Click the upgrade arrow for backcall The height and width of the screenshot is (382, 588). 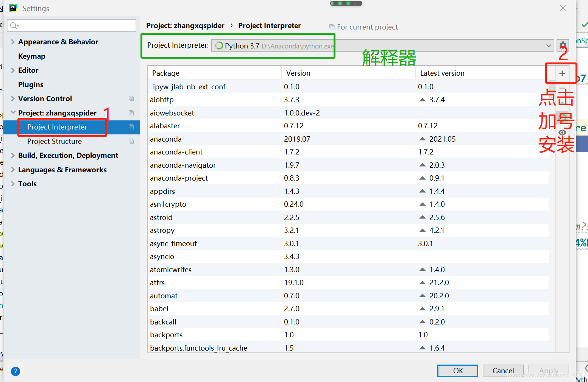coord(423,322)
